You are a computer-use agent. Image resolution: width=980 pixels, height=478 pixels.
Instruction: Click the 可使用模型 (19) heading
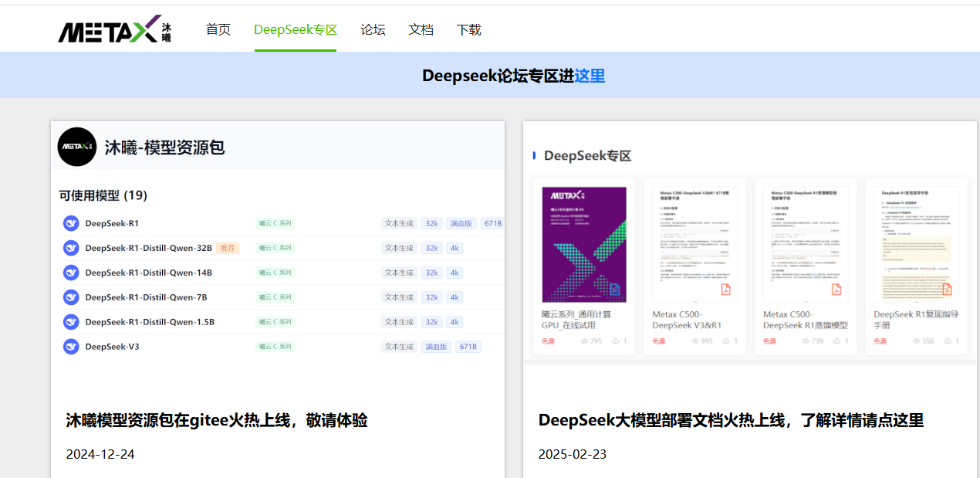click(103, 195)
